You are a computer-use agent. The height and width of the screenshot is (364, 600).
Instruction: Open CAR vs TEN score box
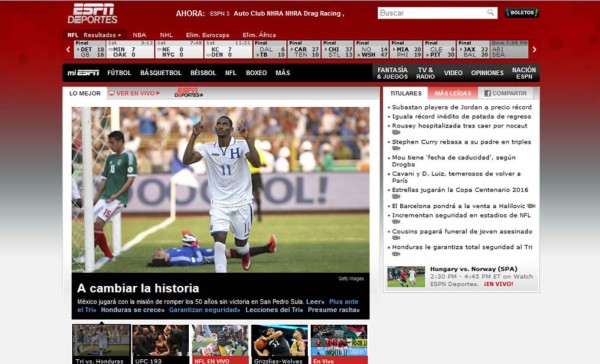[304, 49]
